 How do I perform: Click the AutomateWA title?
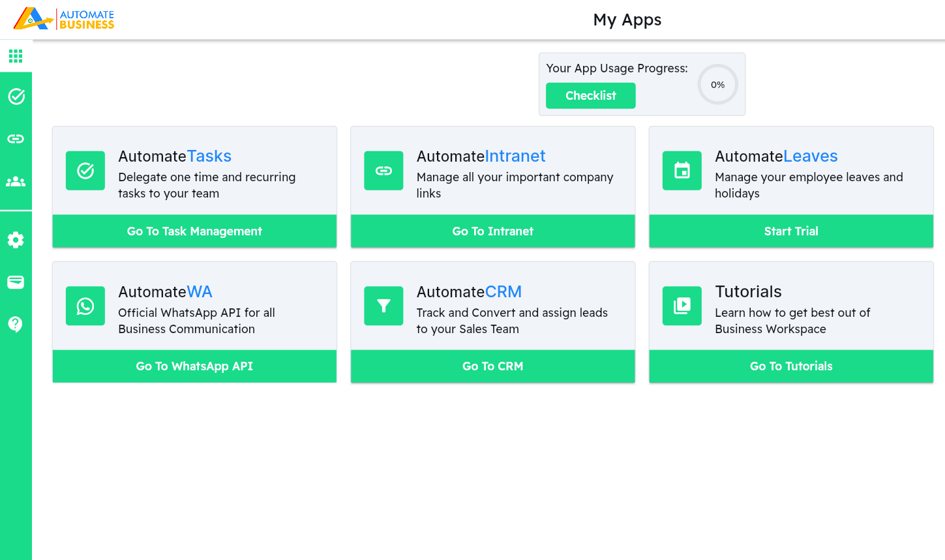pos(166,292)
